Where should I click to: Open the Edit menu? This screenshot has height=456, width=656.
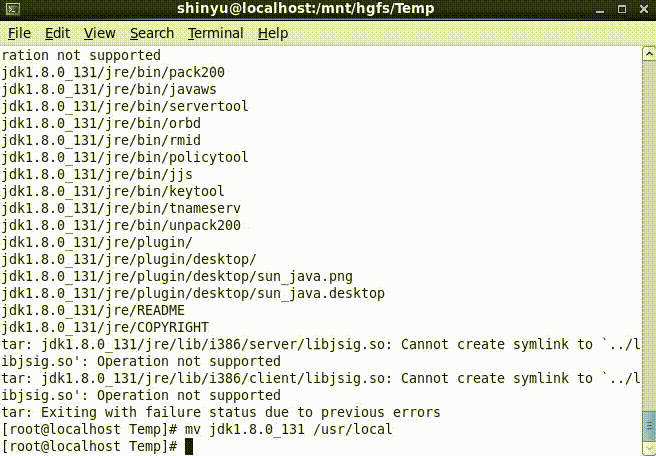click(57, 33)
